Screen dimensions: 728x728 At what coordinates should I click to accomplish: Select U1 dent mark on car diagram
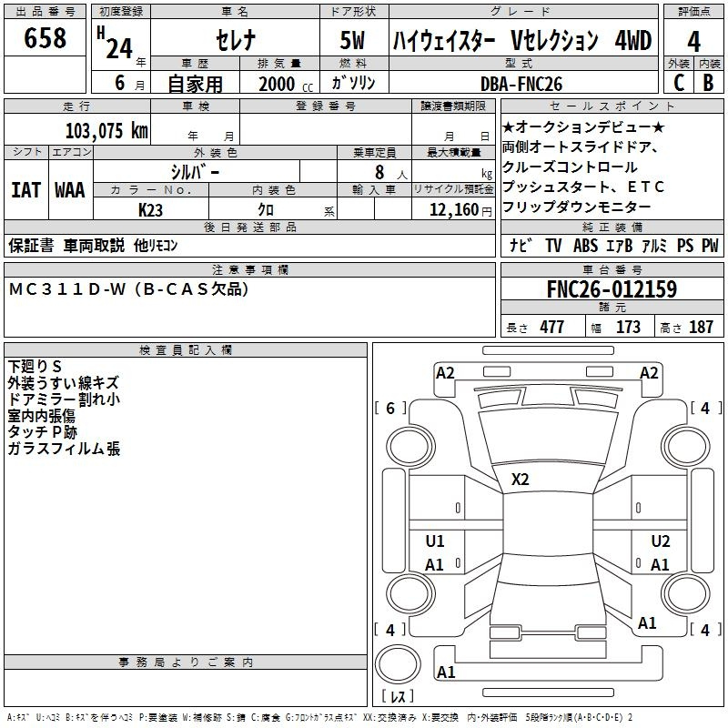[435, 541]
